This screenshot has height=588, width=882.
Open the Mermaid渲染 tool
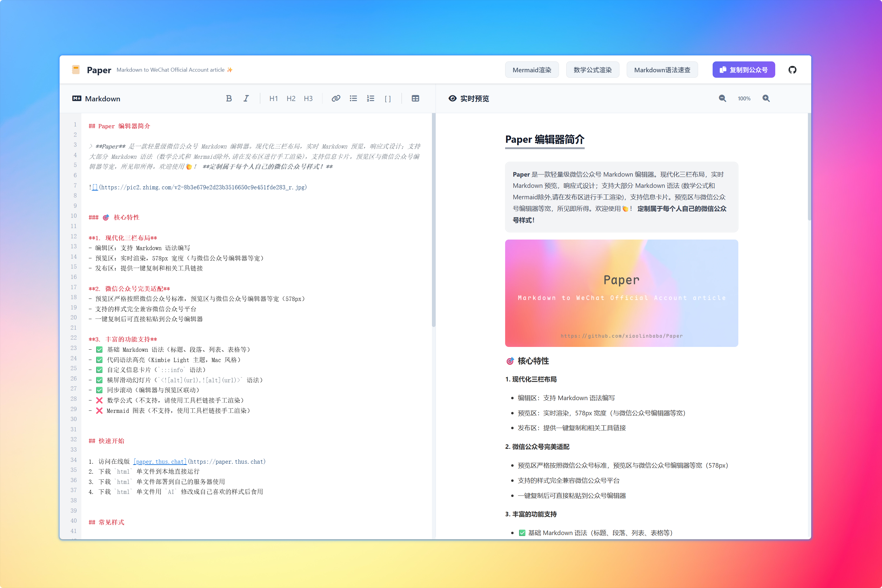tap(531, 70)
